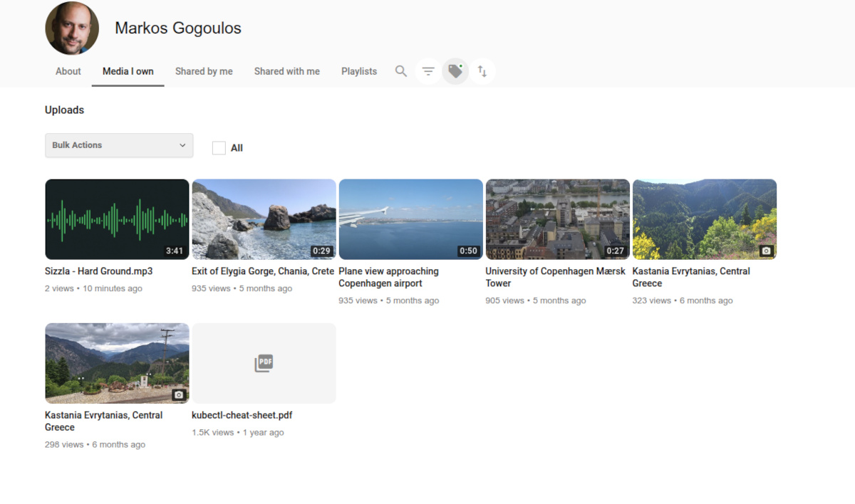
Task: Switch to the Shared by me tab
Action: pyautogui.click(x=204, y=71)
